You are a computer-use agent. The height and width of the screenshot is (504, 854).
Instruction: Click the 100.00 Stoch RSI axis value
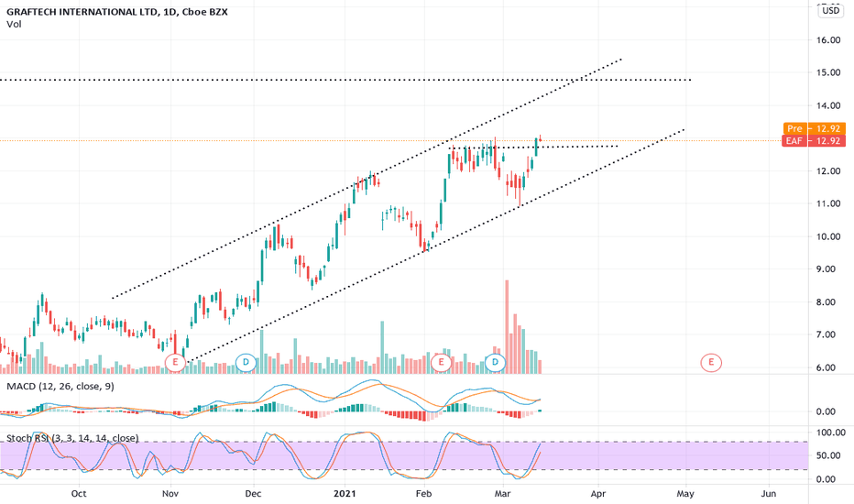[830, 433]
